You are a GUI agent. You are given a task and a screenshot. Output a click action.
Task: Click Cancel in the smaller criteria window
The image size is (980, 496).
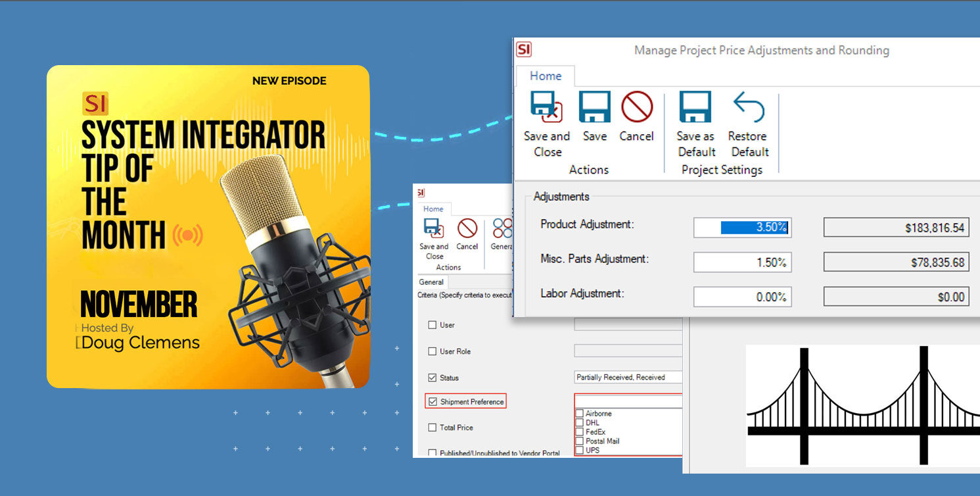[467, 234]
